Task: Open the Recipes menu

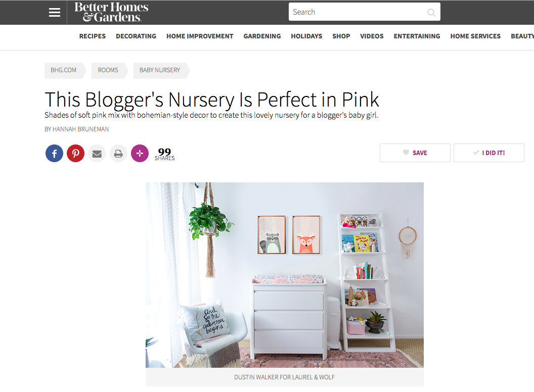Action: (93, 36)
